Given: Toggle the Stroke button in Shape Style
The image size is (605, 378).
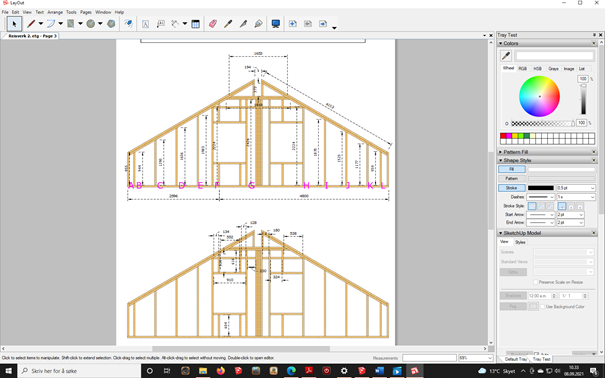Looking at the screenshot, I should pyautogui.click(x=512, y=188).
